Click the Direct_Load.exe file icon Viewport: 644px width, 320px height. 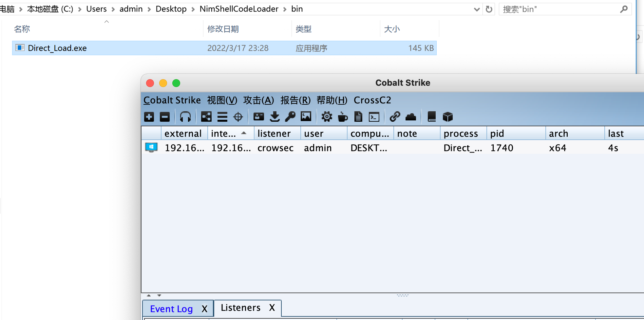pyautogui.click(x=20, y=48)
